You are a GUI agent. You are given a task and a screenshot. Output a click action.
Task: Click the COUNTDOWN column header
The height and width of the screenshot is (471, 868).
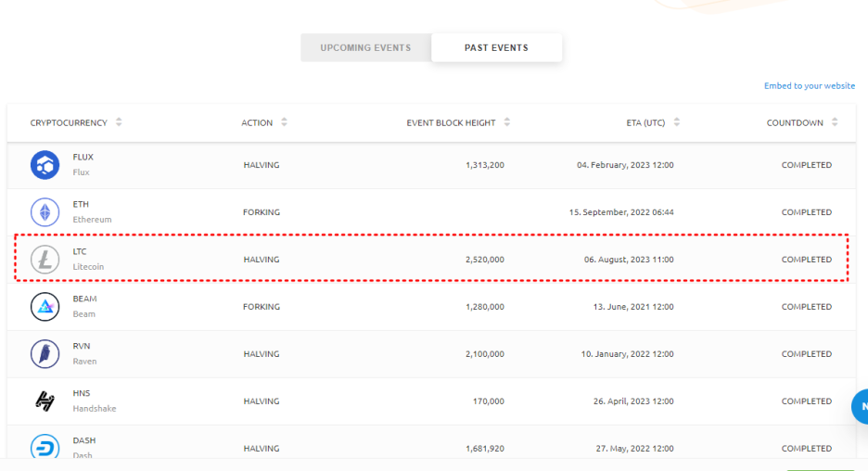(795, 123)
